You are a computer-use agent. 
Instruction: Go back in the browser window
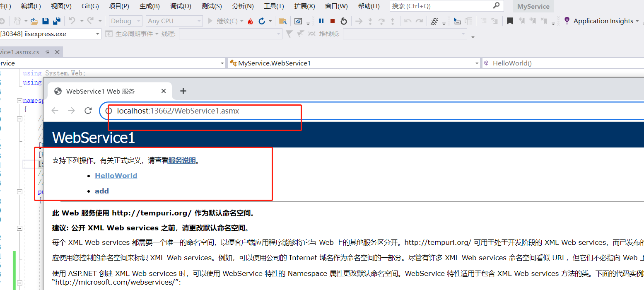click(55, 111)
